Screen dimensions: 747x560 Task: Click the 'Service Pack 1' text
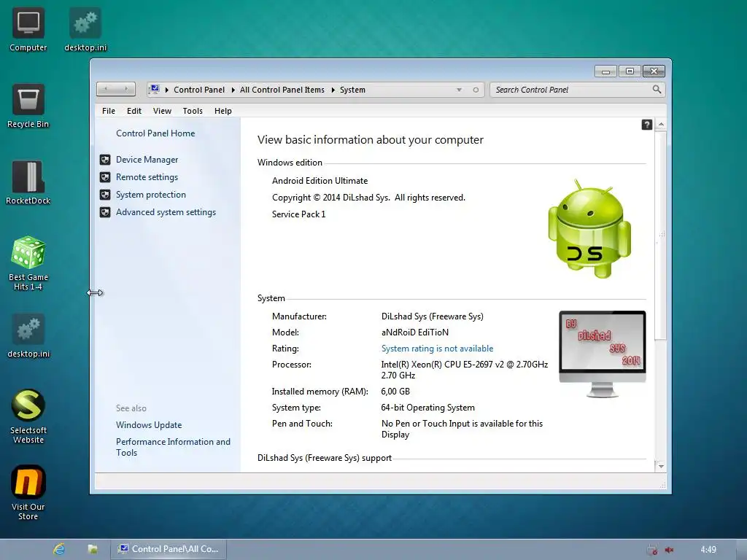(x=298, y=214)
